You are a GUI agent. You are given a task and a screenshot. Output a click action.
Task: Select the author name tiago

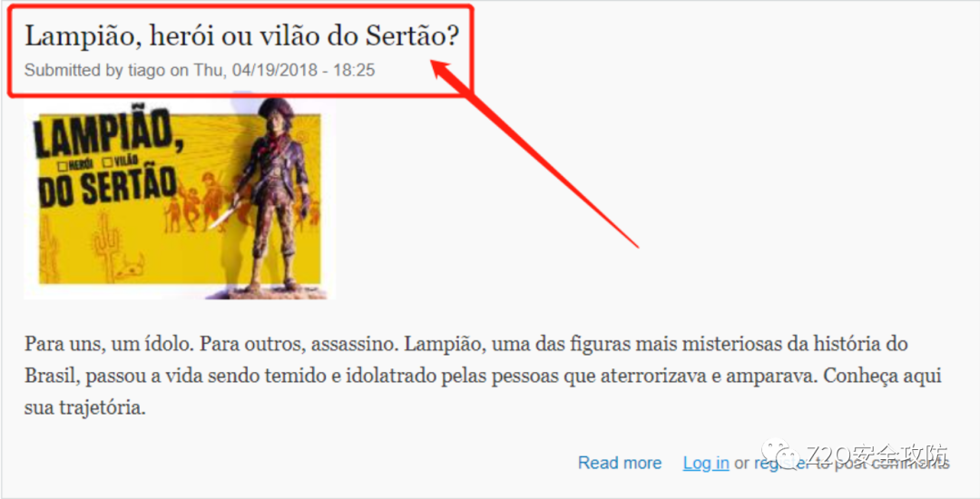point(146,70)
